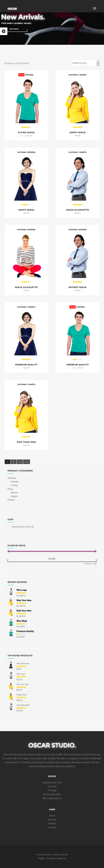This screenshot has width=104, height=868.
Task: Click the OSCAR logo in header
Action: click(x=12, y=8)
